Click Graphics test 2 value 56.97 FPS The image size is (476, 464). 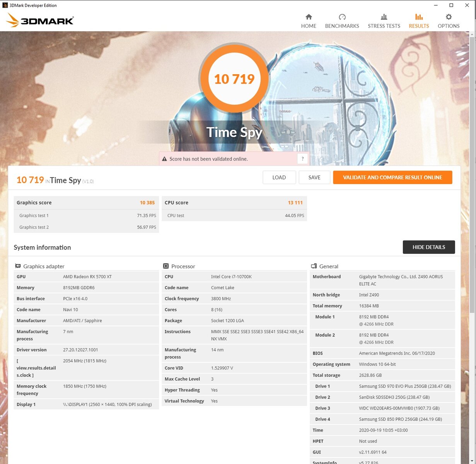tap(147, 227)
